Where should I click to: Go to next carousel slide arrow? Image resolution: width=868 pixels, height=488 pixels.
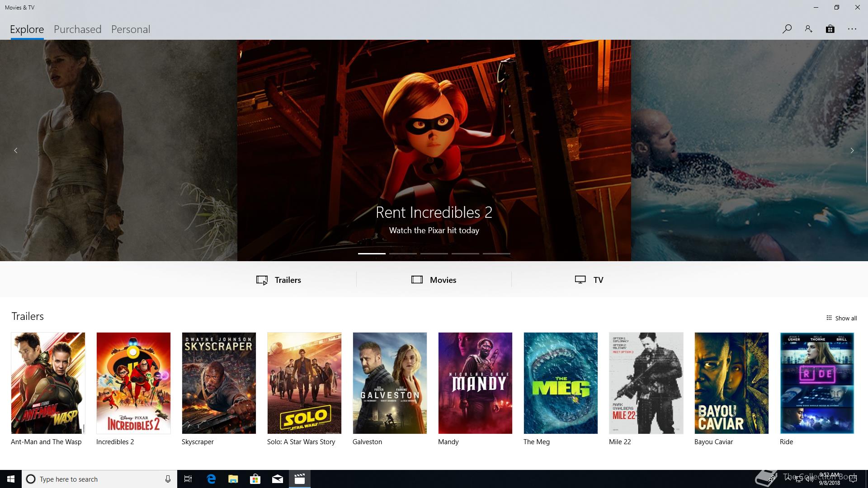852,150
